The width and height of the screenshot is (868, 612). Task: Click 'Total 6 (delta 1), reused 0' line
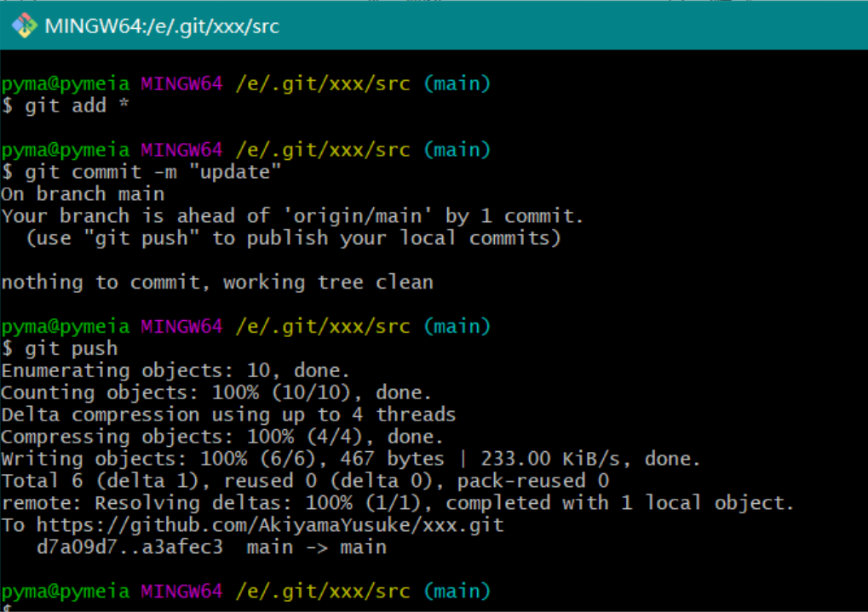click(305, 481)
